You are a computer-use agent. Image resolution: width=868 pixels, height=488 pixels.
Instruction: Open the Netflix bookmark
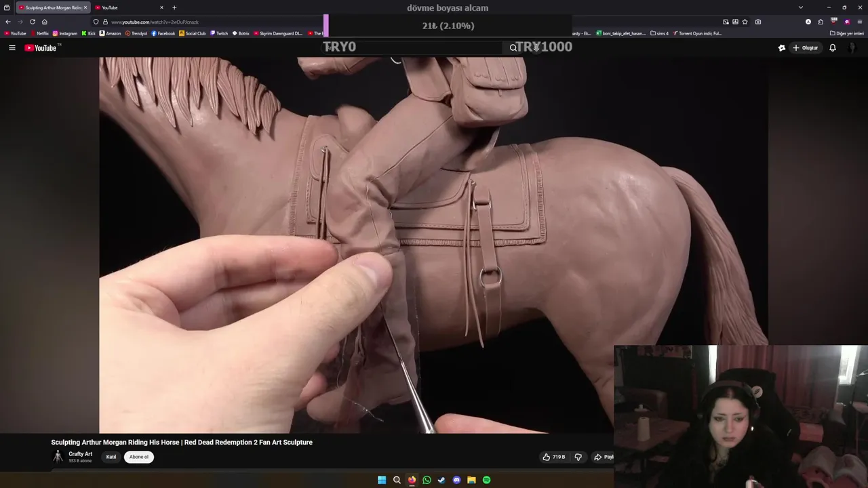point(39,33)
